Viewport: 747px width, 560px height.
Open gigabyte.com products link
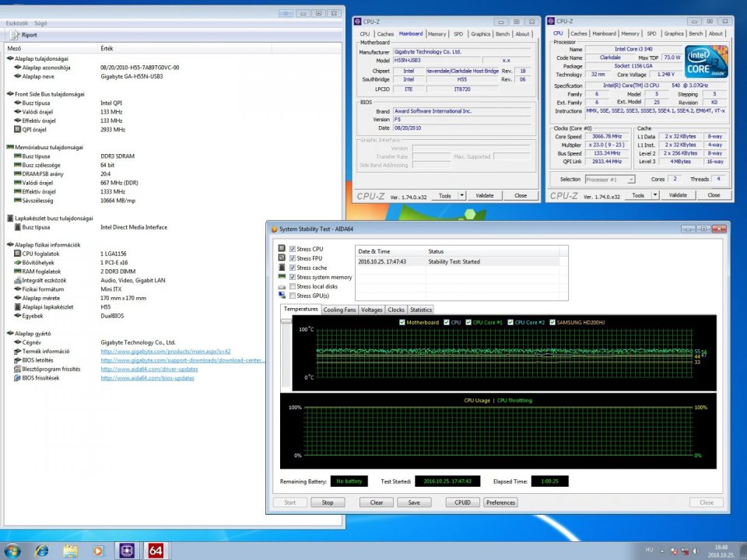tap(165, 352)
